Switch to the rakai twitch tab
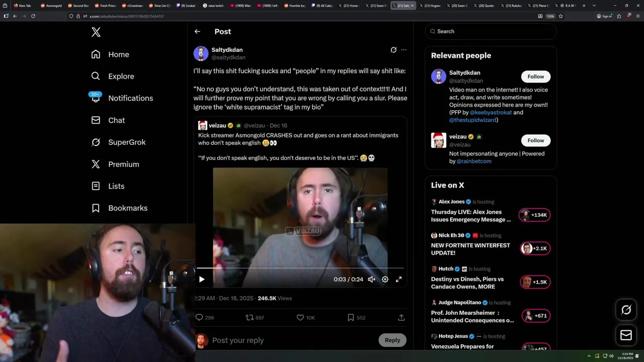 point(213,6)
